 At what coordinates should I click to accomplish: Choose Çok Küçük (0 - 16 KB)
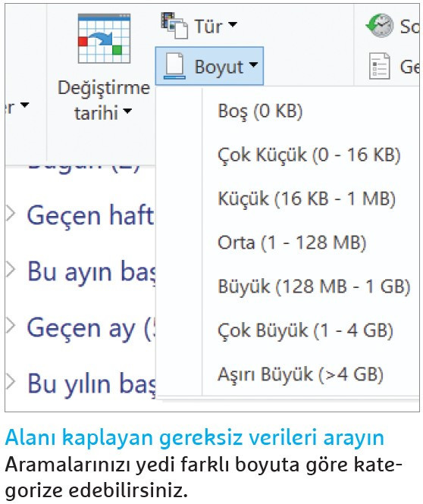(x=309, y=155)
